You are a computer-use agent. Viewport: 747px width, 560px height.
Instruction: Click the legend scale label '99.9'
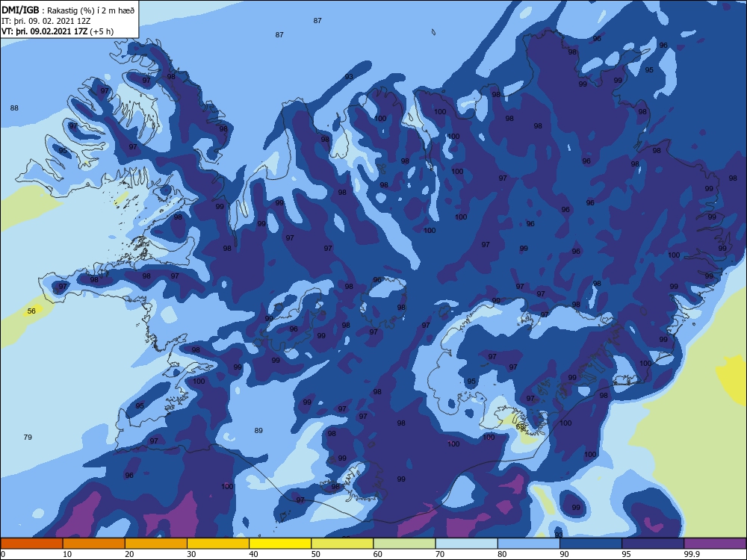(692, 554)
